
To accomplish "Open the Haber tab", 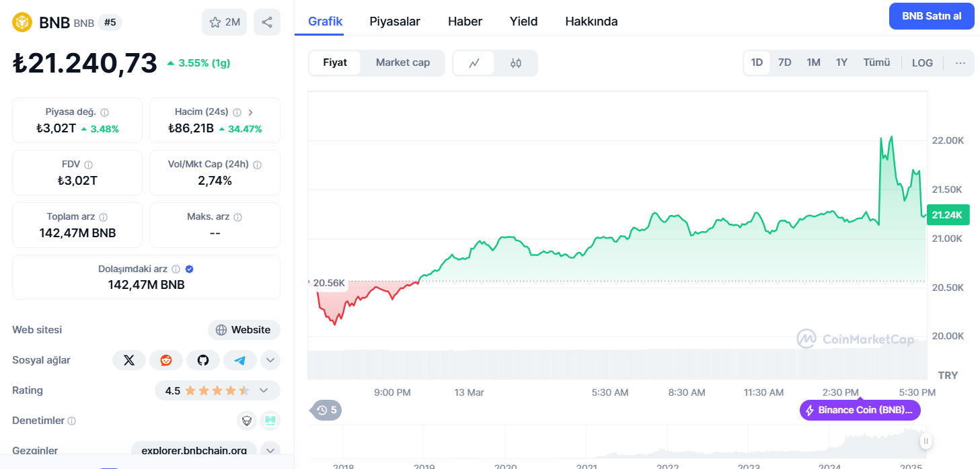I will (465, 22).
